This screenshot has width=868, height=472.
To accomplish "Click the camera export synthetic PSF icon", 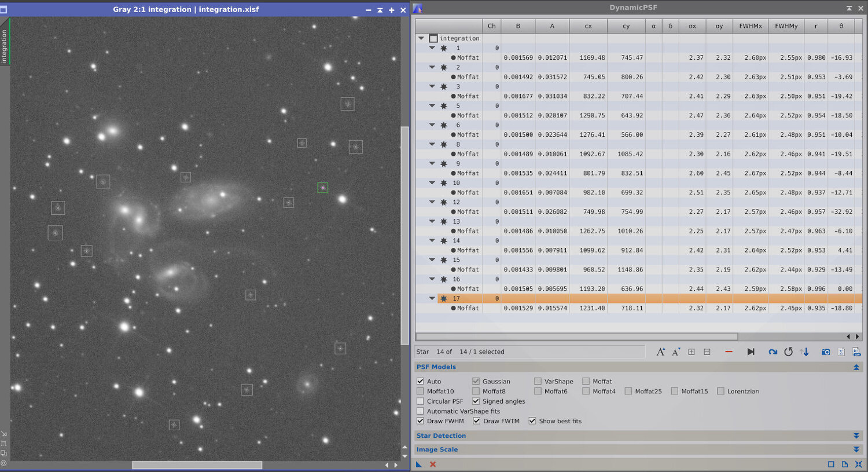I will click(826, 352).
